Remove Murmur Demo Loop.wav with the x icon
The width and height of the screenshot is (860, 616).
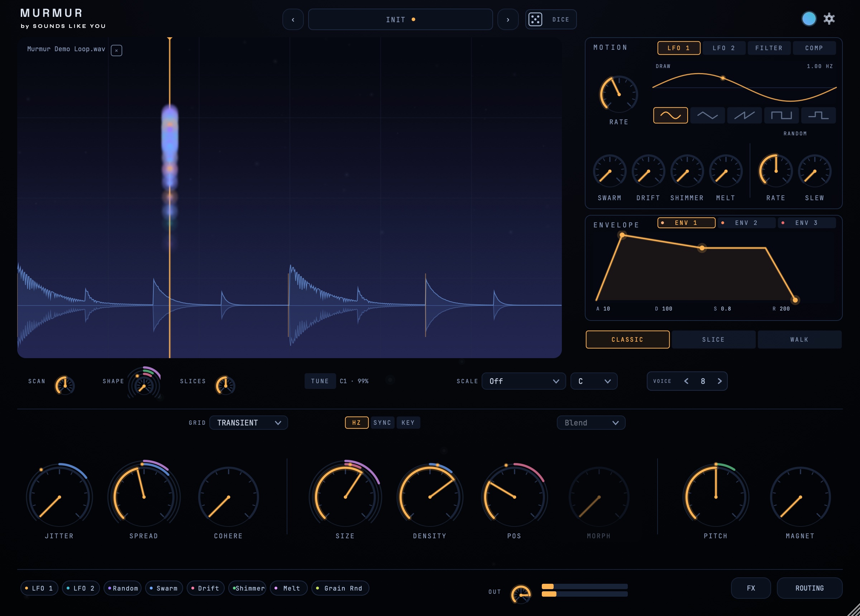[116, 50]
